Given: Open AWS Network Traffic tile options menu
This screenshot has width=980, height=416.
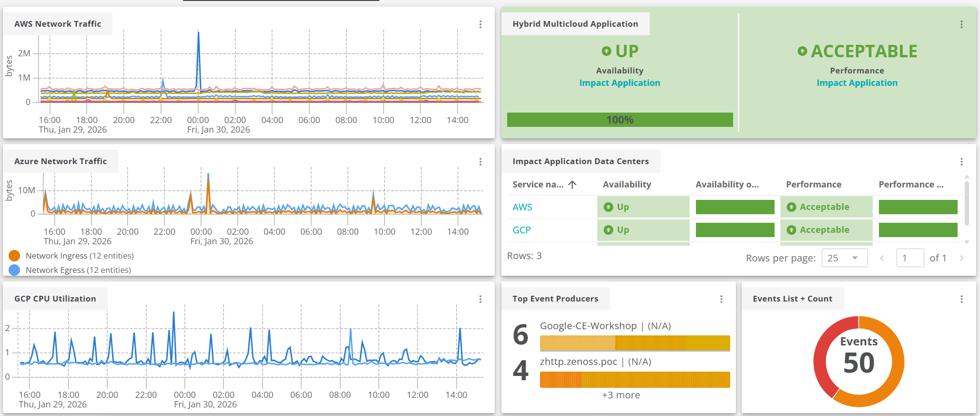Looking at the screenshot, I should (480, 24).
